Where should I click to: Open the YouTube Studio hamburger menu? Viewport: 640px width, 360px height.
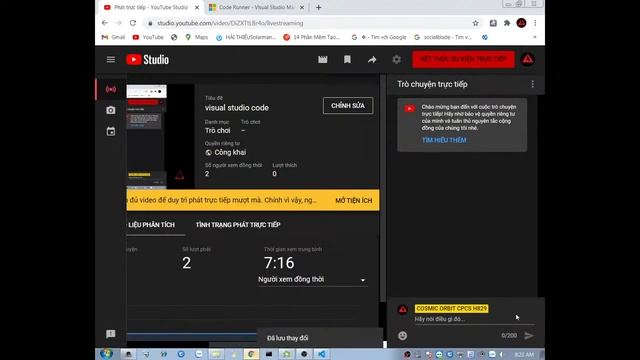click(x=111, y=60)
